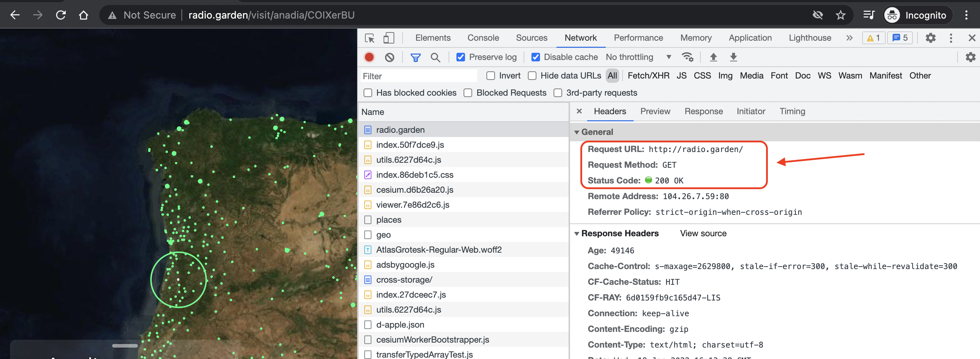Stop recording network log
This screenshot has height=359, width=980.
tap(369, 57)
